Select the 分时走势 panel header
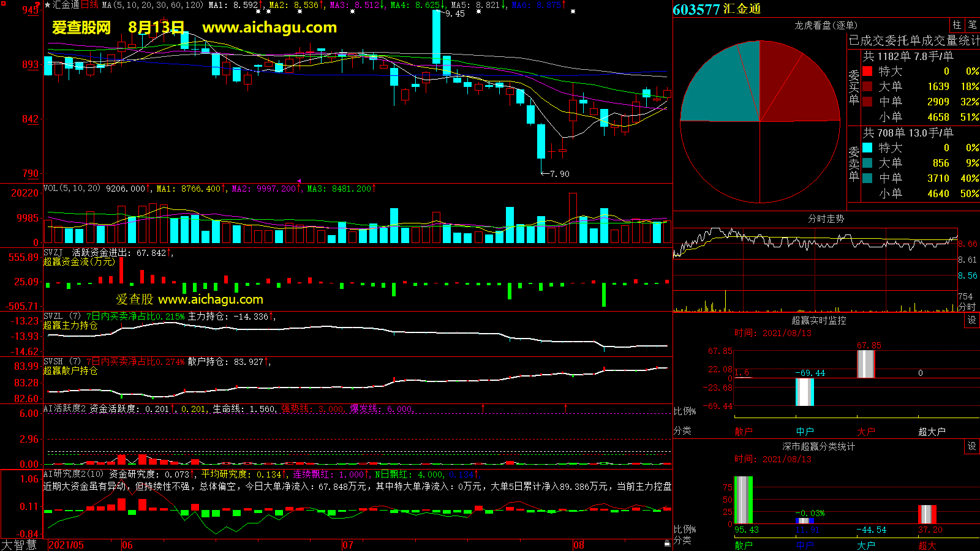 pyautogui.click(x=826, y=219)
